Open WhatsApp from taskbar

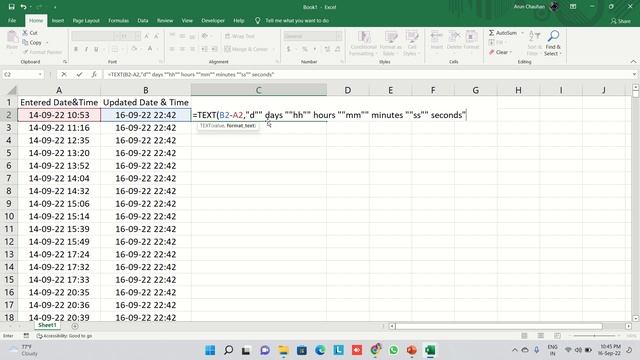click(393, 350)
